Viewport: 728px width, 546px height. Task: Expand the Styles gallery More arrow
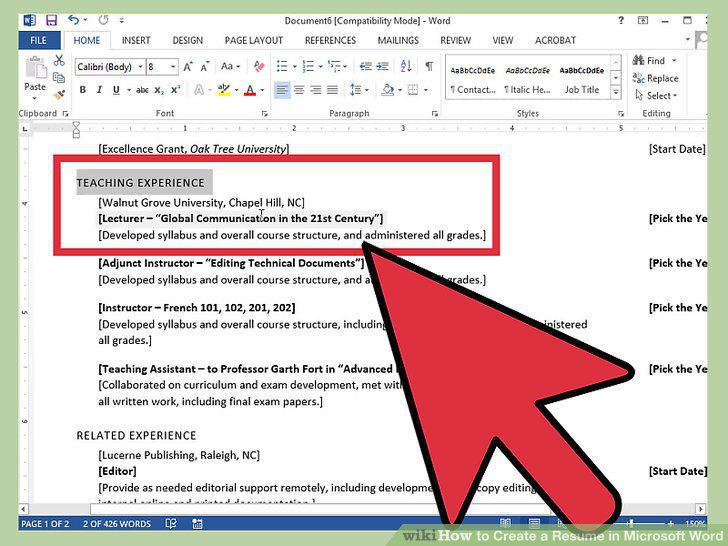click(x=616, y=93)
